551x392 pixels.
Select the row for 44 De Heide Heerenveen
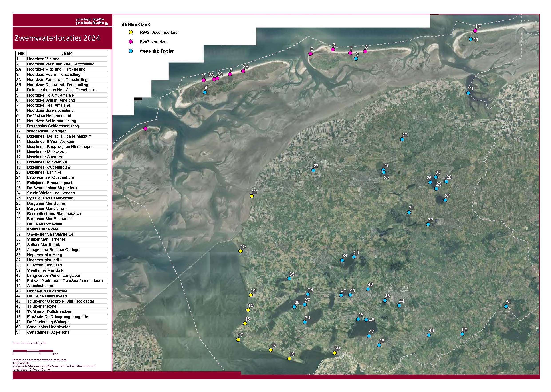[x=60, y=296]
